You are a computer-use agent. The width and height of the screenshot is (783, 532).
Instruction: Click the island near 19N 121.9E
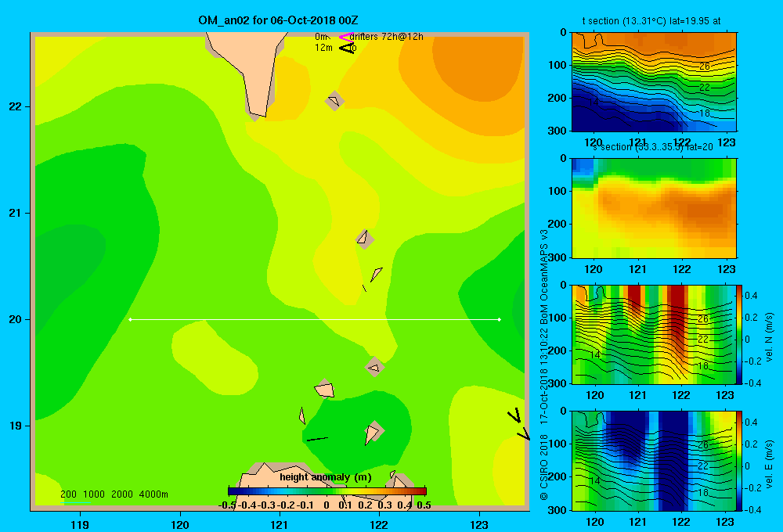point(373,433)
